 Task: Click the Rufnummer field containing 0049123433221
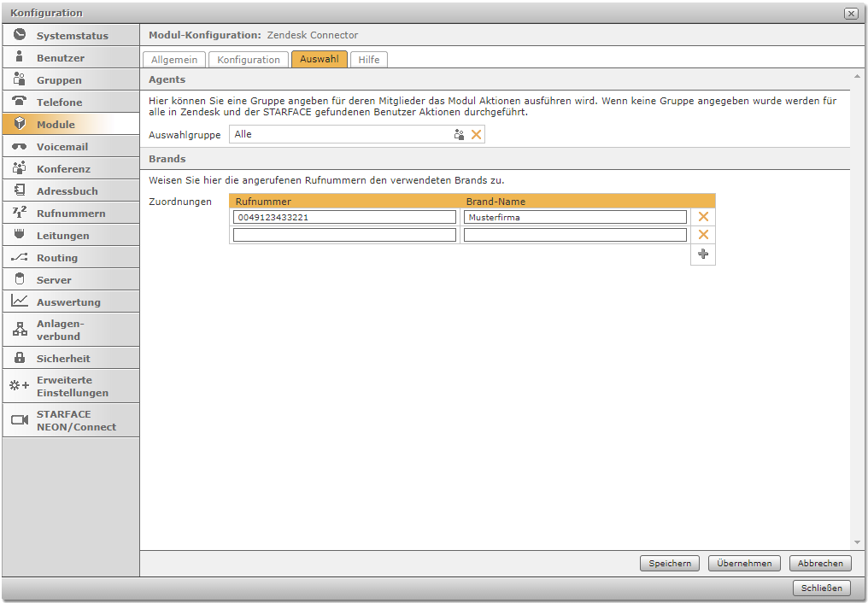tap(344, 218)
